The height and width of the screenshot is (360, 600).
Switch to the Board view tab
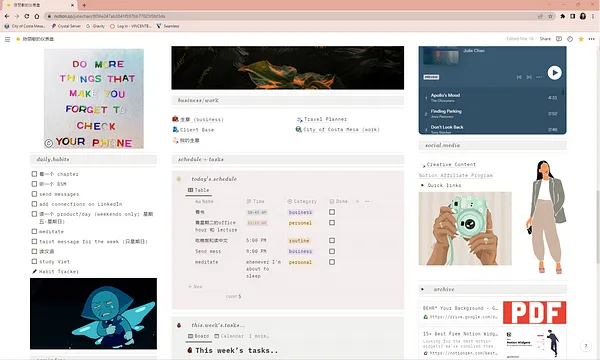198,336
